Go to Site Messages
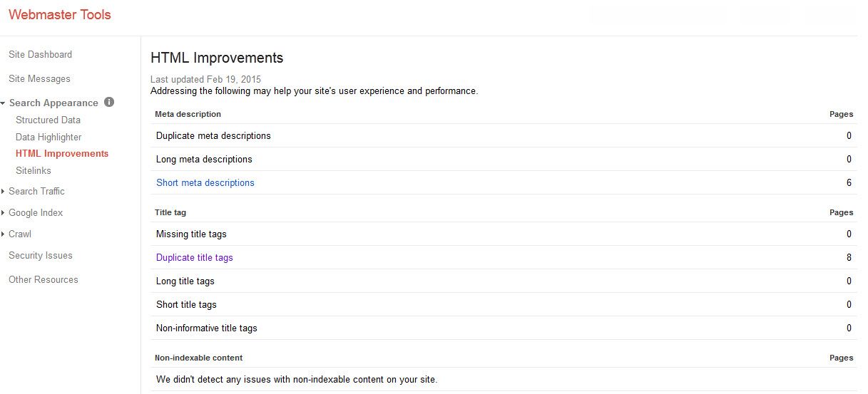Screen dimensions: 868x394 (x=39, y=79)
